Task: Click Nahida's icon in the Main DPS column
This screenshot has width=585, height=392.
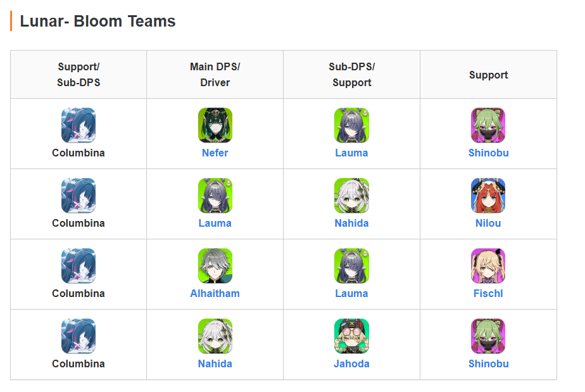Action: [x=215, y=336]
